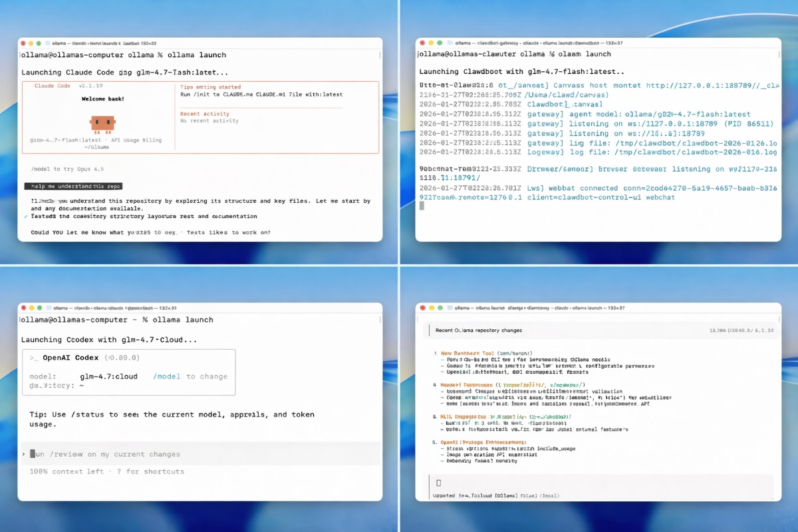798x532 pixels.
Task: Minimize the repository changes terminal window
Action: pyautogui.click(x=431, y=308)
